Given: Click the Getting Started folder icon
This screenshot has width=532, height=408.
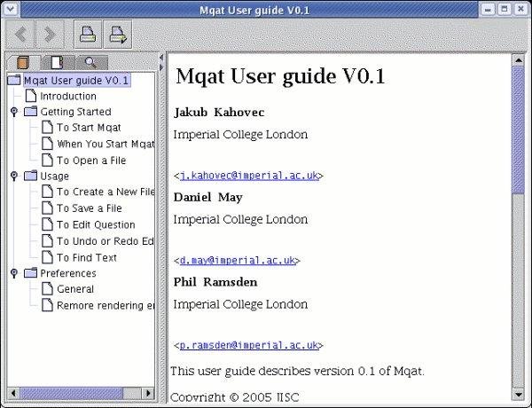Looking at the screenshot, I should 30,112.
